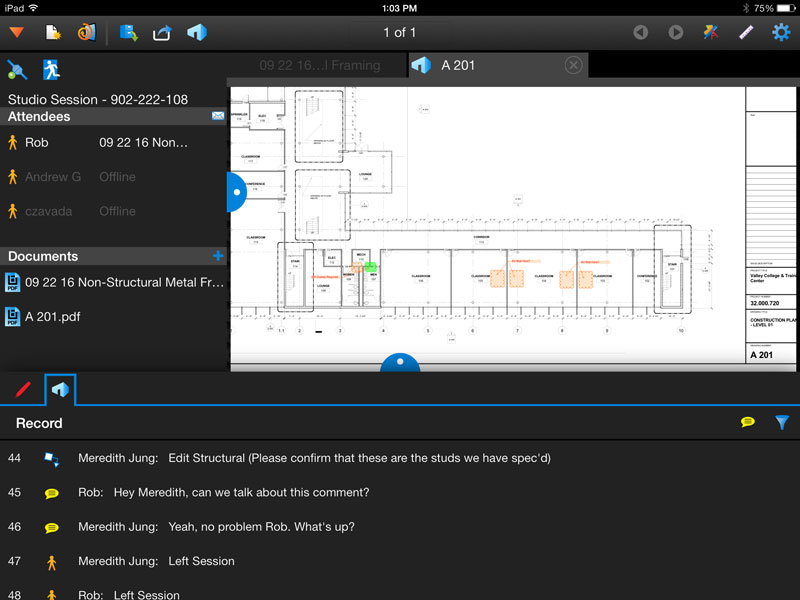Viewport: 800px width, 600px height.
Task: Tap the blue handle on left panel edge
Action: click(236, 191)
